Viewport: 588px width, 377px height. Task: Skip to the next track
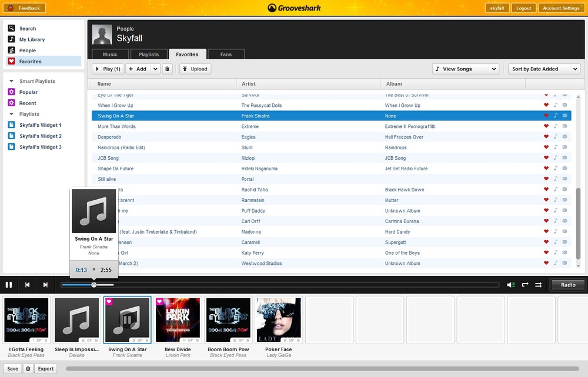tap(45, 285)
